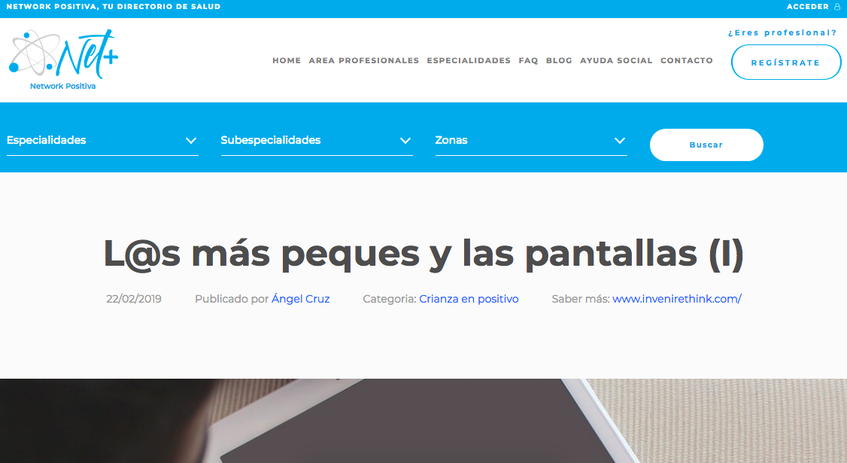Go to the Home menu item

286,61
